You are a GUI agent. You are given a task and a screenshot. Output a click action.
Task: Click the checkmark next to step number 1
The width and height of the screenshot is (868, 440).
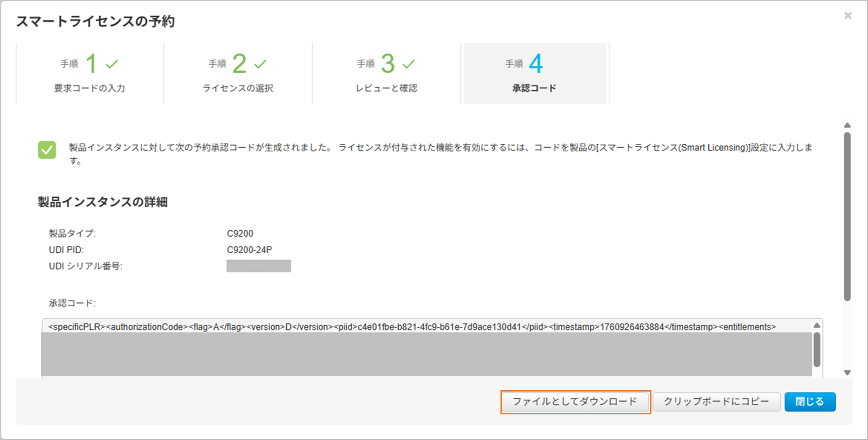(x=112, y=64)
